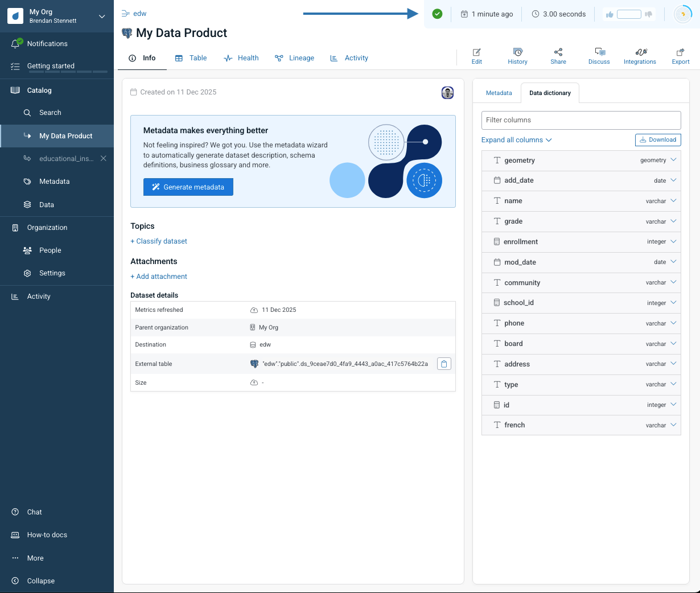
Task: Click the green success status check icon
Action: tap(437, 14)
